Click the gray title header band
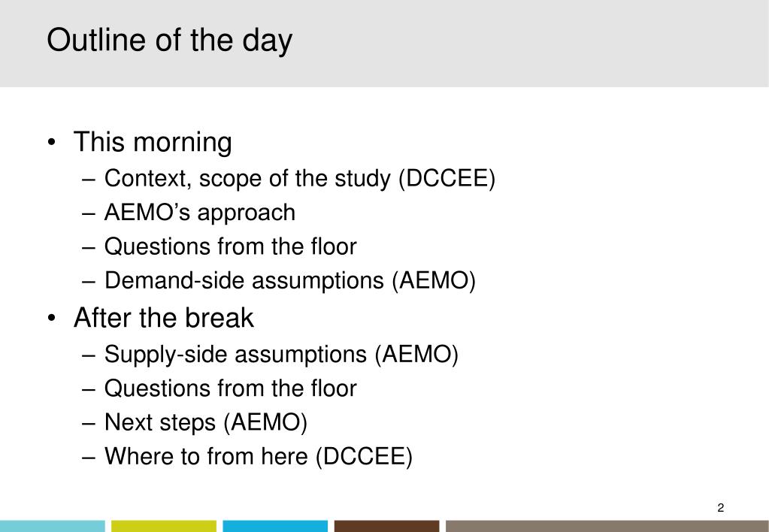769x532 pixels. pos(385,44)
